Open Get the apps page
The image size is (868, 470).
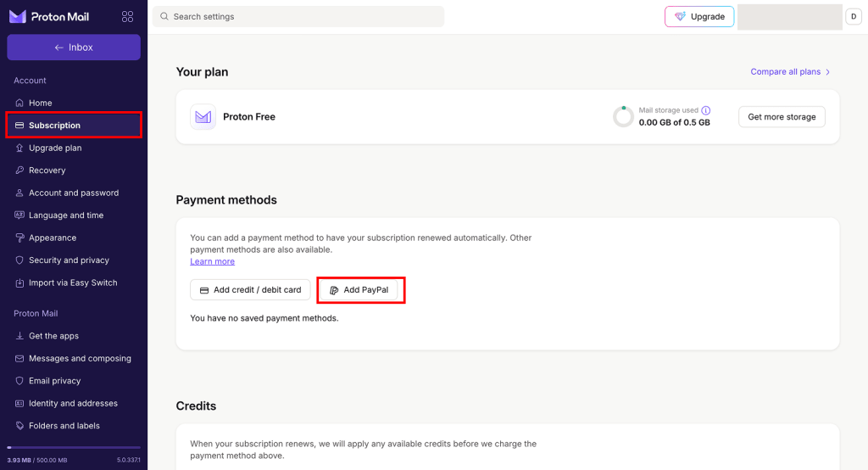[x=74, y=336]
